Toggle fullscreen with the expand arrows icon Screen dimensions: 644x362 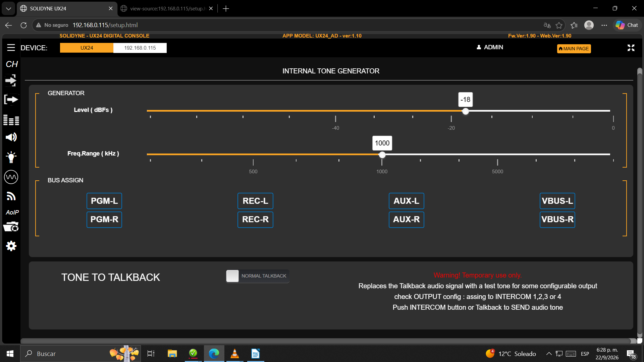(631, 48)
